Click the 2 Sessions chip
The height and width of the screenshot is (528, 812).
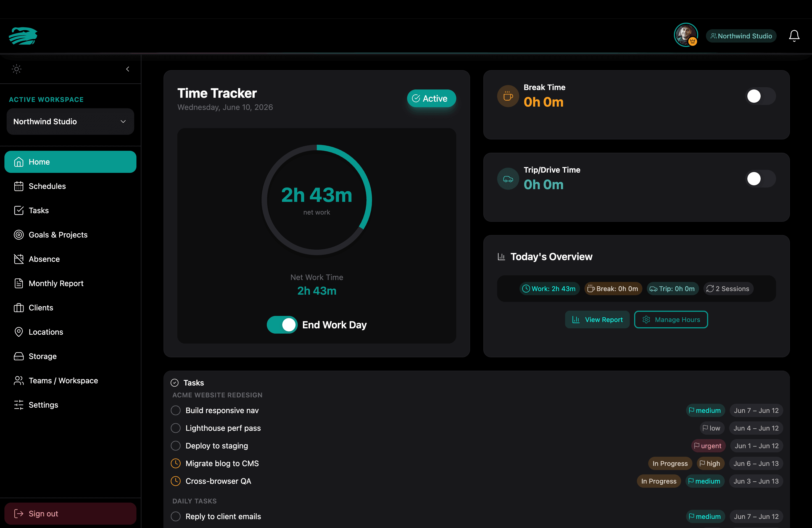[x=728, y=289]
